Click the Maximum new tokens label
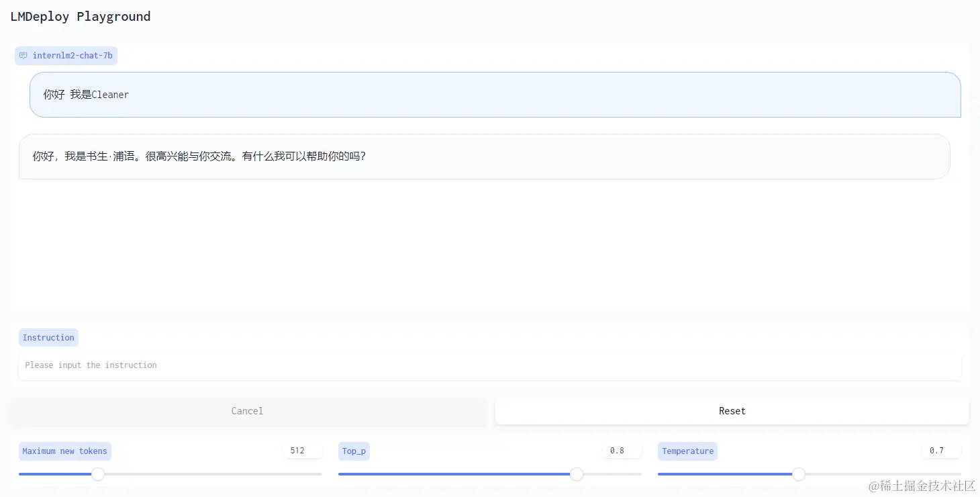The image size is (980, 497). (x=64, y=451)
